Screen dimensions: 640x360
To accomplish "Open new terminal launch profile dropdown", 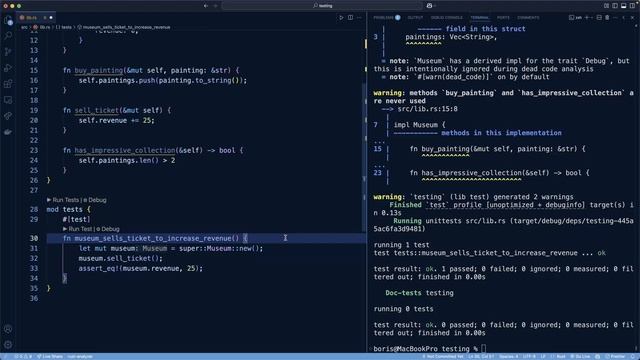I will [591, 18].
